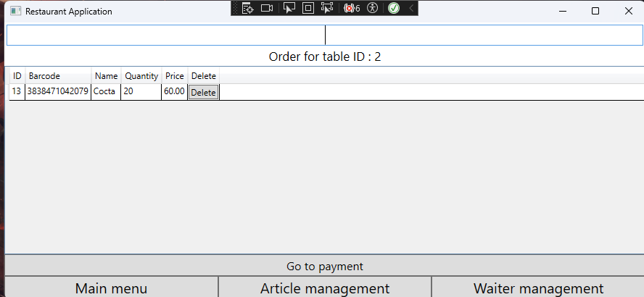Sort by Barcode column header
The height and width of the screenshot is (297, 644).
point(58,76)
